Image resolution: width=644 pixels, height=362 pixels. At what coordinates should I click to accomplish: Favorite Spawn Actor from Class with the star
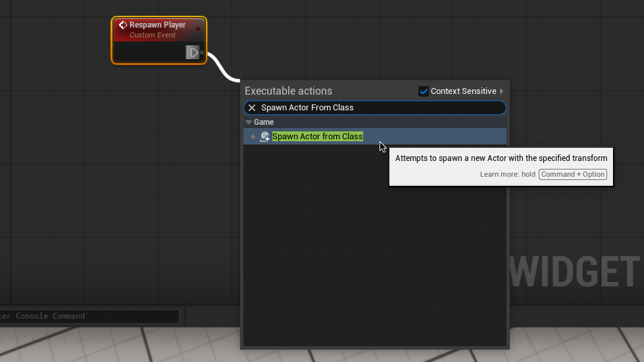(x=253, y=137)
